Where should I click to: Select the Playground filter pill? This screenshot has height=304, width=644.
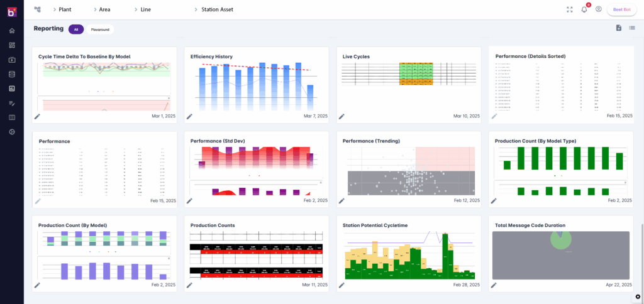pyautogui.click(x=100, y=29)
